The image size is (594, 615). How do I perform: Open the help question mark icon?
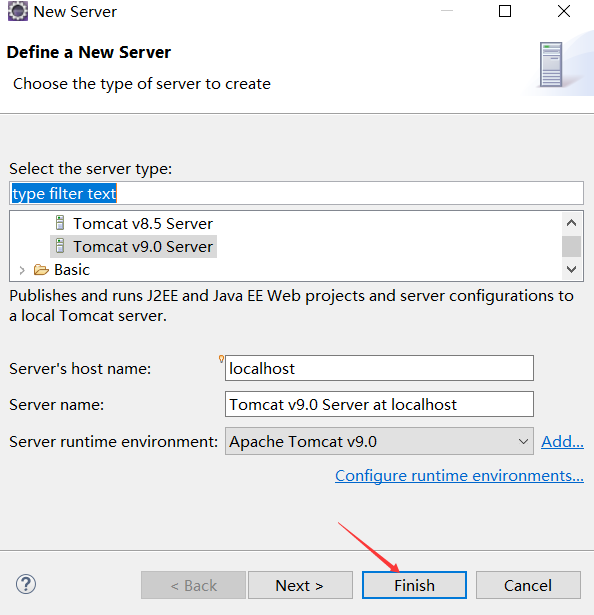(x=26, y=584)
